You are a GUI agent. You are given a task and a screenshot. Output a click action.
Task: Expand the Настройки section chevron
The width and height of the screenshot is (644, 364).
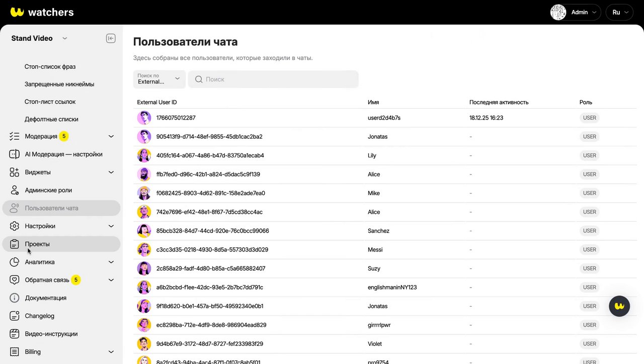point(111,226)
